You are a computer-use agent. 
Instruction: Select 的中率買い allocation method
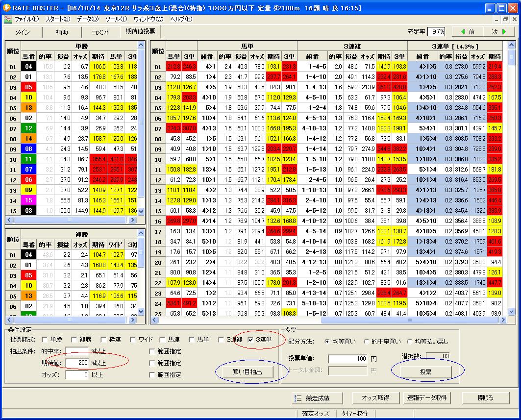[366, 341]
